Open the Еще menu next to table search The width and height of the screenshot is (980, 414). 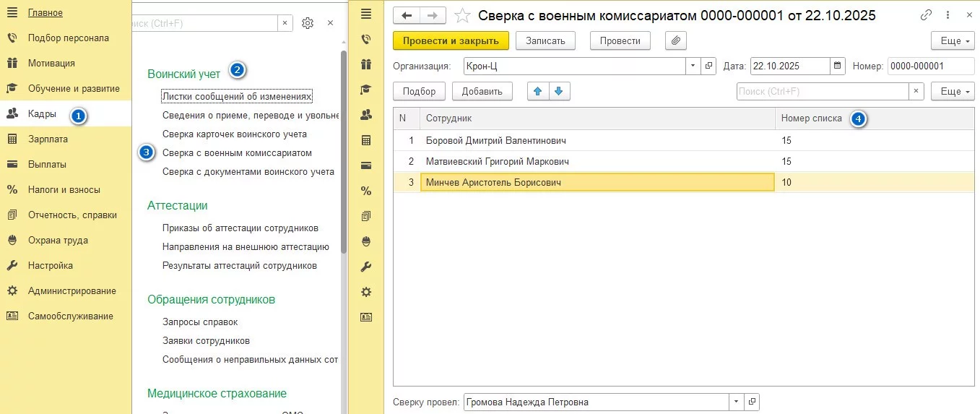[953, 91]
